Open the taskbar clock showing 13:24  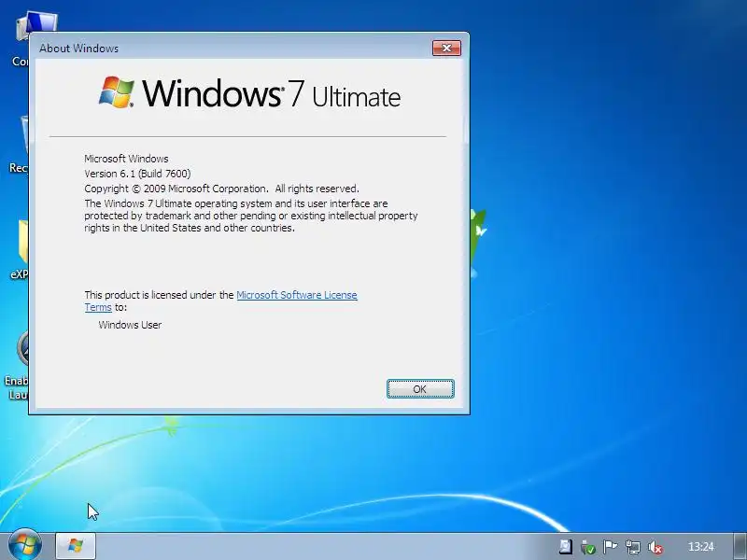click(701, 547)
